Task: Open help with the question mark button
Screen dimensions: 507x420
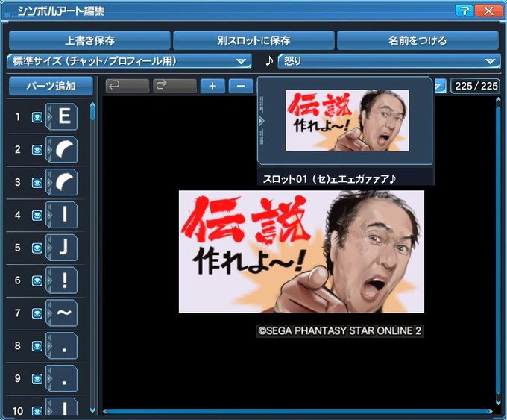Action: pos(464,11)
